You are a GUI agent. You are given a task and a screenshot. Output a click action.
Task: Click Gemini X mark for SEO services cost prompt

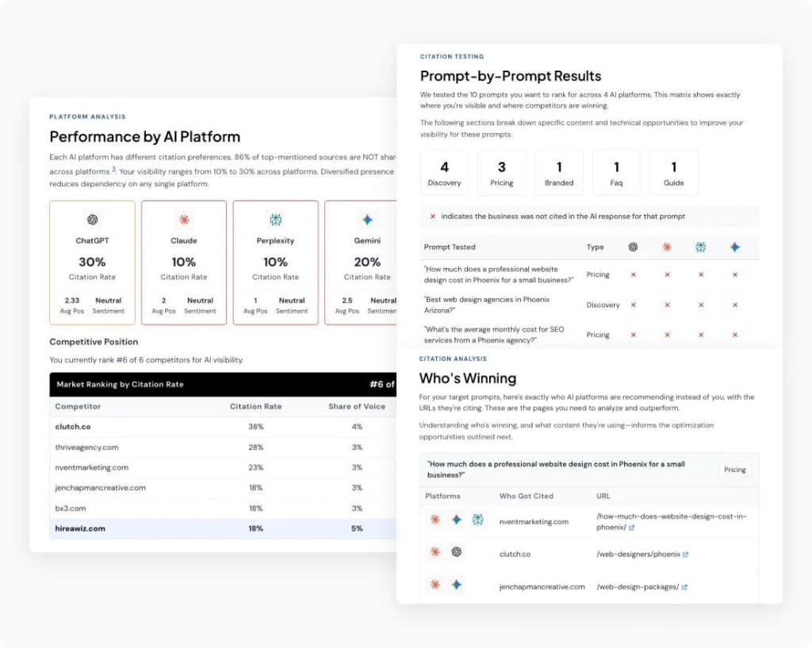[735, 336]
